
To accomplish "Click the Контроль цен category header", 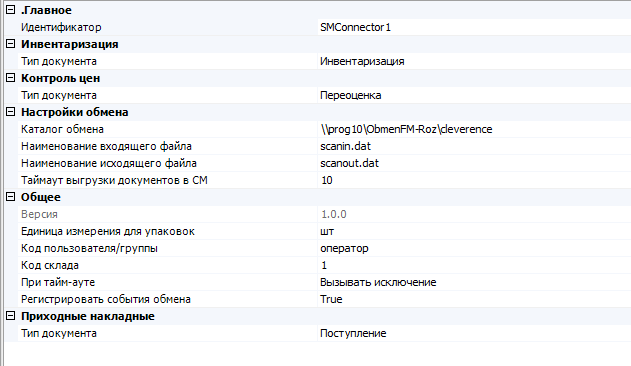I will (60, 78).
